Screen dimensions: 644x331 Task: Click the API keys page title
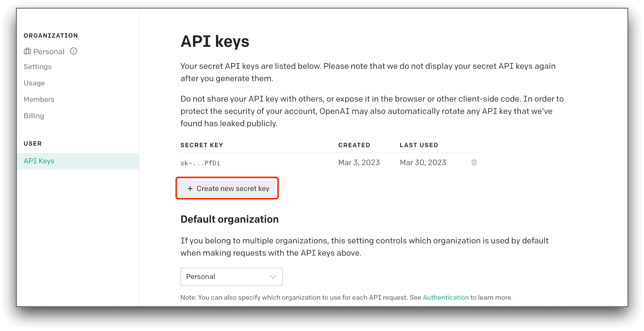(x=215, y=41)
